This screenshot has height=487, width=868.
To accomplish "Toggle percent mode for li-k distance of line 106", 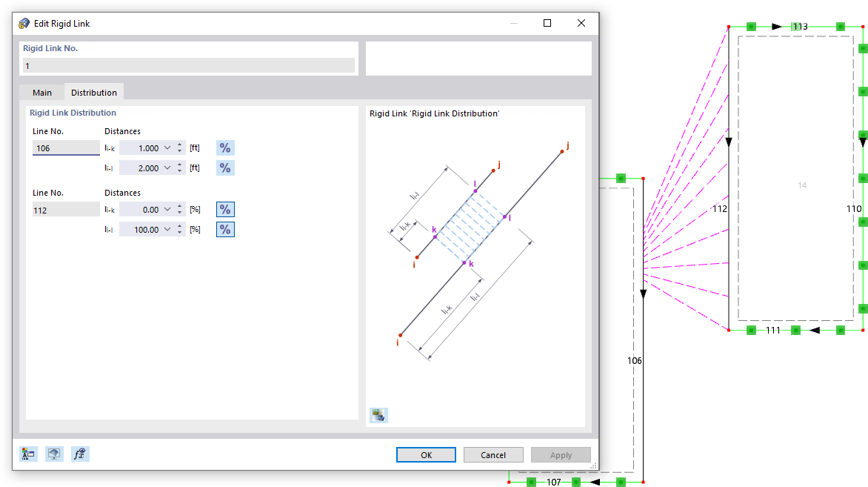I will (225, 148).
